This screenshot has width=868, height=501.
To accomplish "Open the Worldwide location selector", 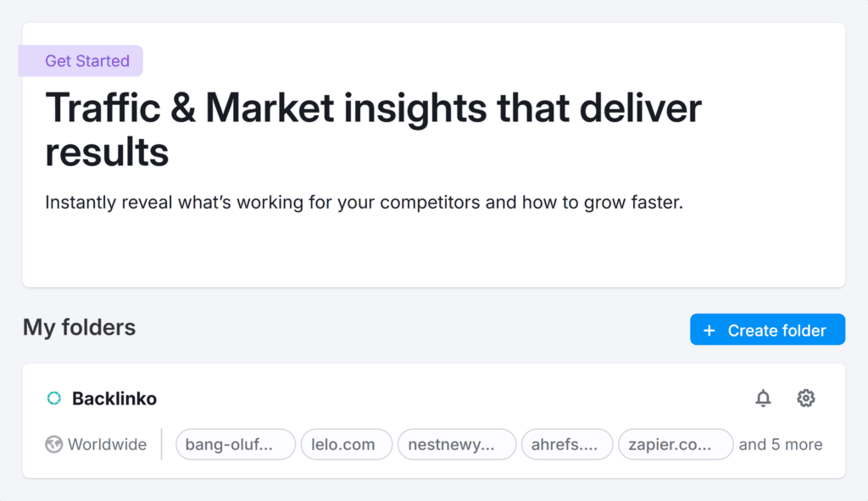I will (96, 443).
